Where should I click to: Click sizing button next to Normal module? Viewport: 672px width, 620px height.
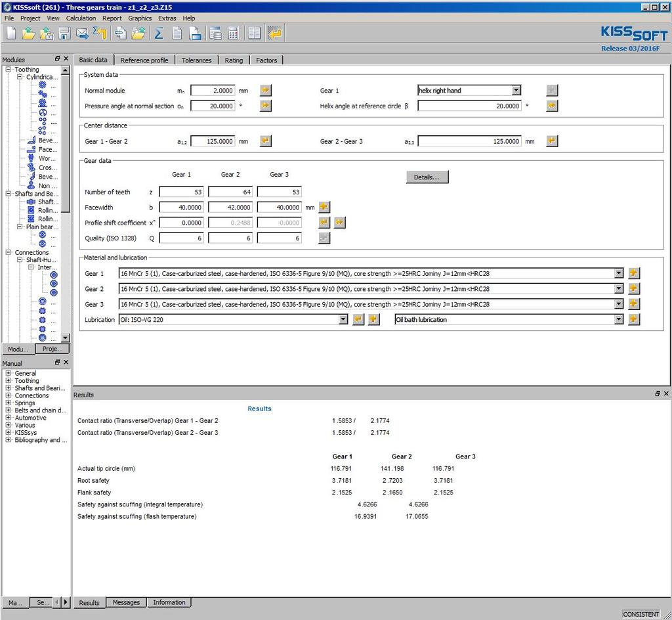[266, 90]
